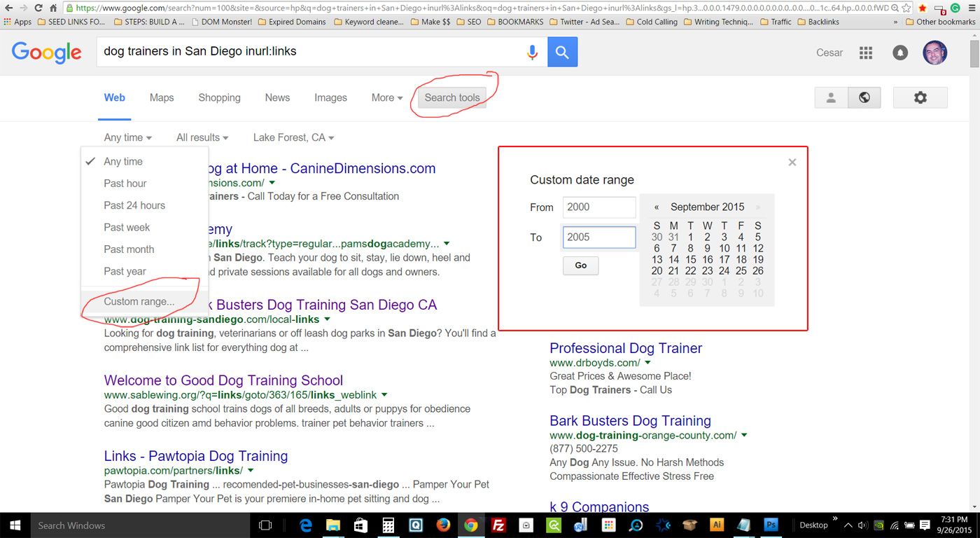This screenshot has width=980, height=538.
Task: Bookmark this page with star icon
Action: 906,8
